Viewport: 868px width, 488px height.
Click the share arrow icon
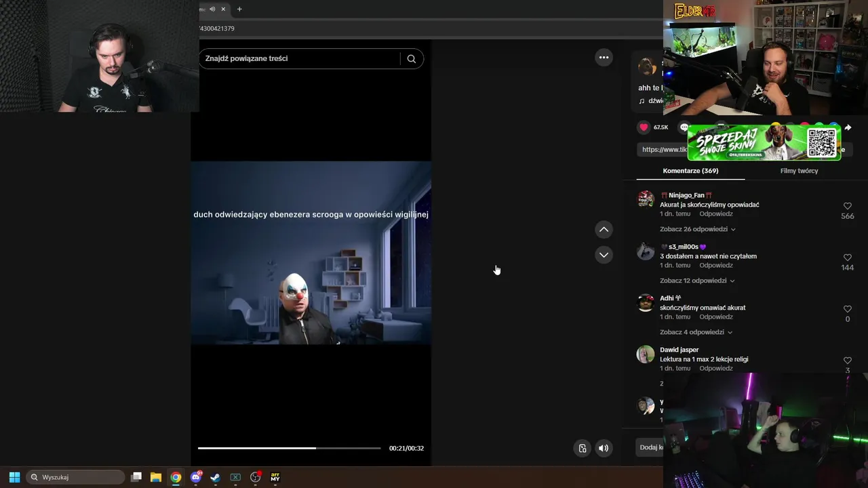pos(848,127)
